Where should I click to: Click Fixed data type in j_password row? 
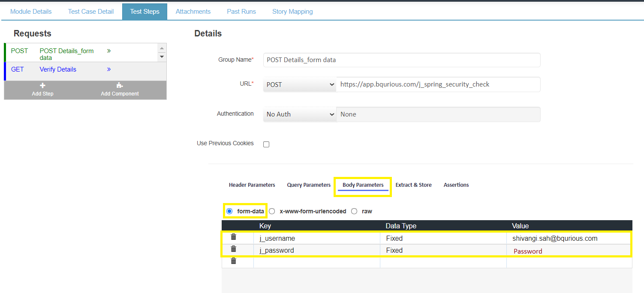coord(443,250)
